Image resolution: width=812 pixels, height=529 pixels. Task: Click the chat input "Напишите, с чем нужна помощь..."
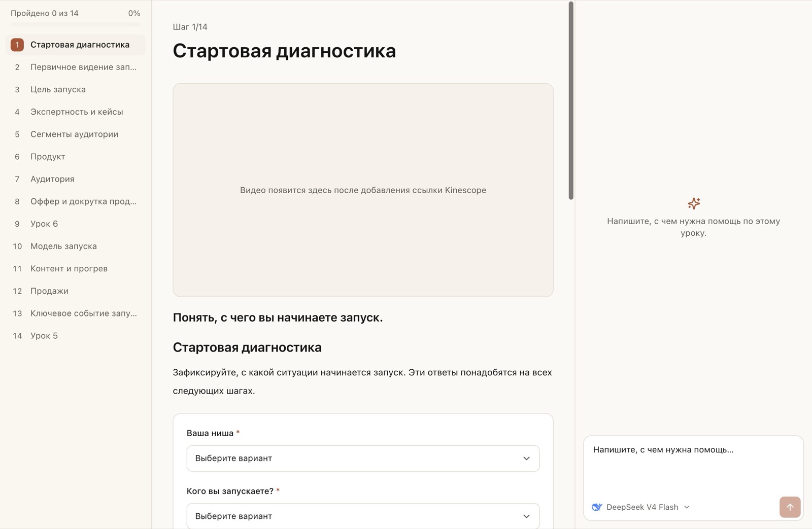click(x=693, y=464)
